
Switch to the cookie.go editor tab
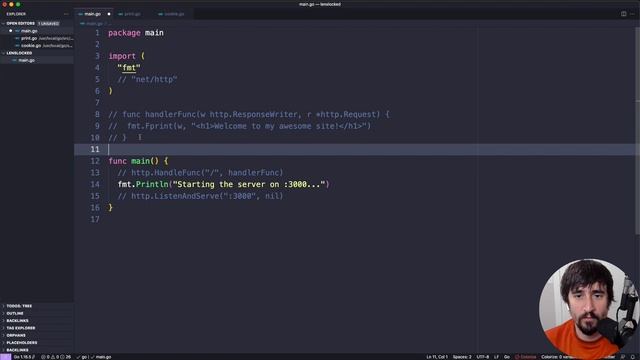(x=174, y=14)
